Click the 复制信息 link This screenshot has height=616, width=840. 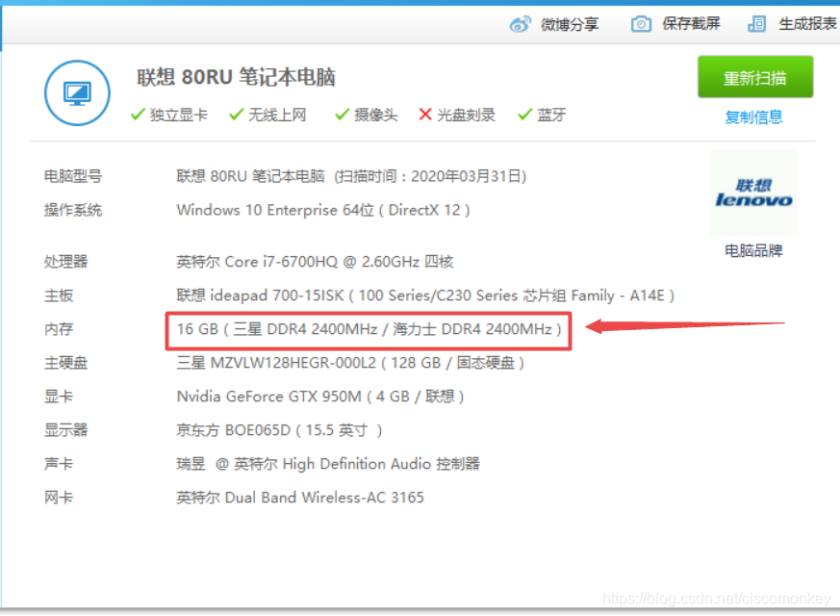[x=753, y=116]
